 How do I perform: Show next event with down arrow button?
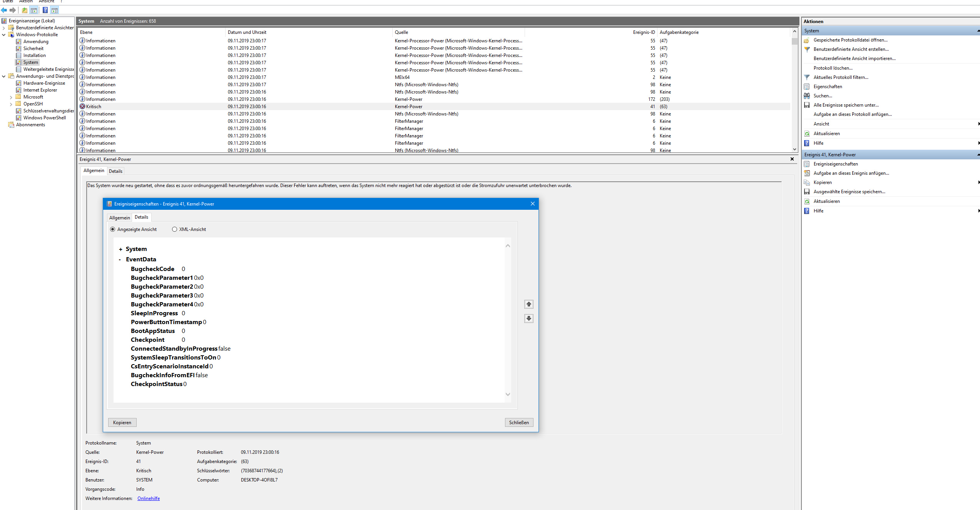pyautogui.click(x=529, y=318)
